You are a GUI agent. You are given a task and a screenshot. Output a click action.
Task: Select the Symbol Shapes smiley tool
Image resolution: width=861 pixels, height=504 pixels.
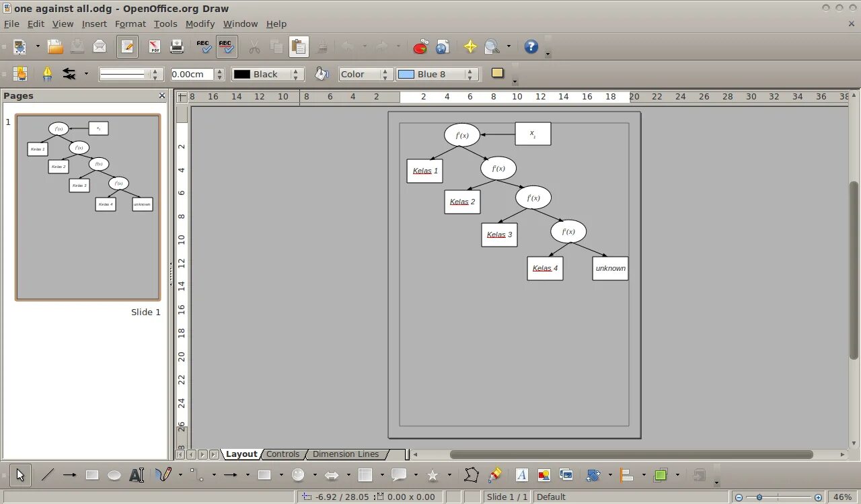pyautogui.click(x=298, y=475)
